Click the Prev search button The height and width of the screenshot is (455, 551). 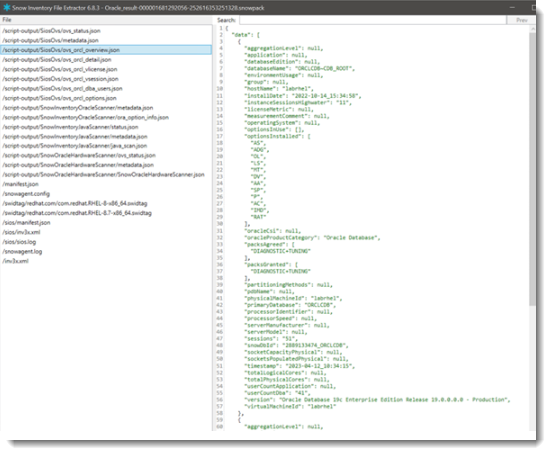click(521, 20)
